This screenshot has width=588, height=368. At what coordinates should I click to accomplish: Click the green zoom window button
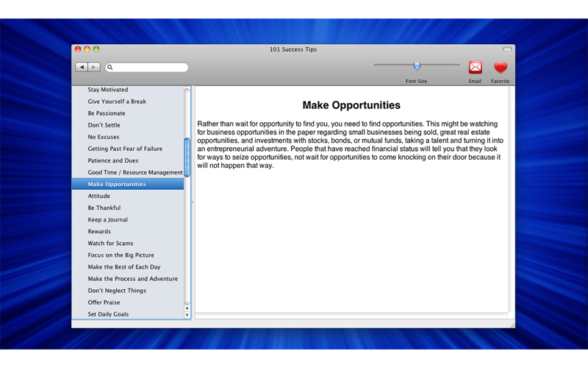[96, 49]
